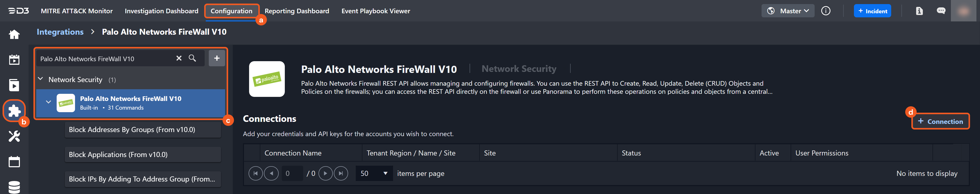Open the Investigation Dashboard tab
The width and height of the screenshot is (980, 194).
(161, 11)
